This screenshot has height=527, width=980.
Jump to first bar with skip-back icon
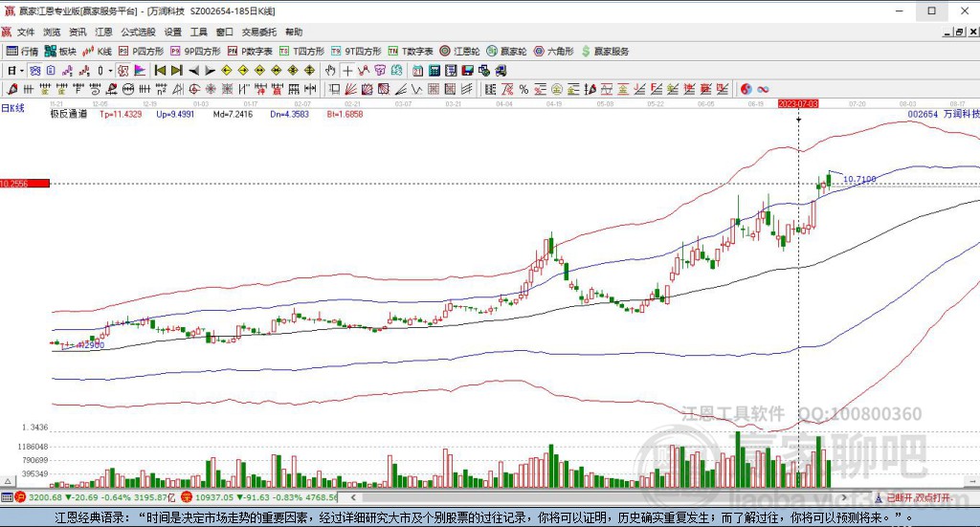160,71
